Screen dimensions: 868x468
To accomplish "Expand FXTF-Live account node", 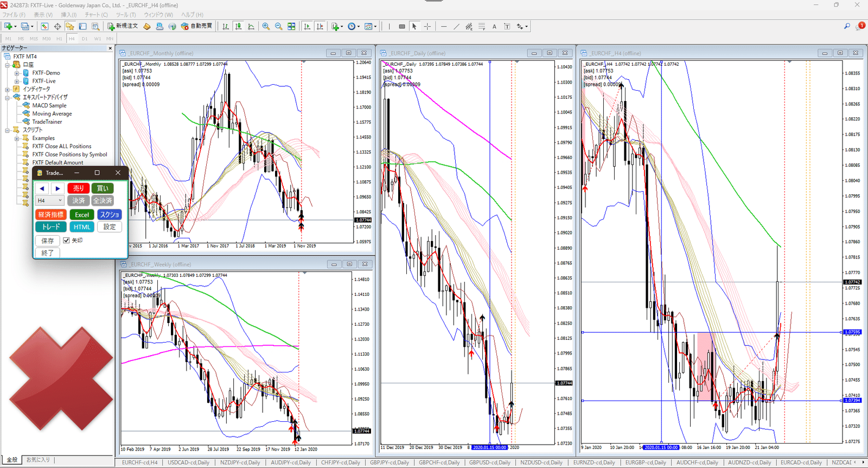I will [x=16, y=81].
